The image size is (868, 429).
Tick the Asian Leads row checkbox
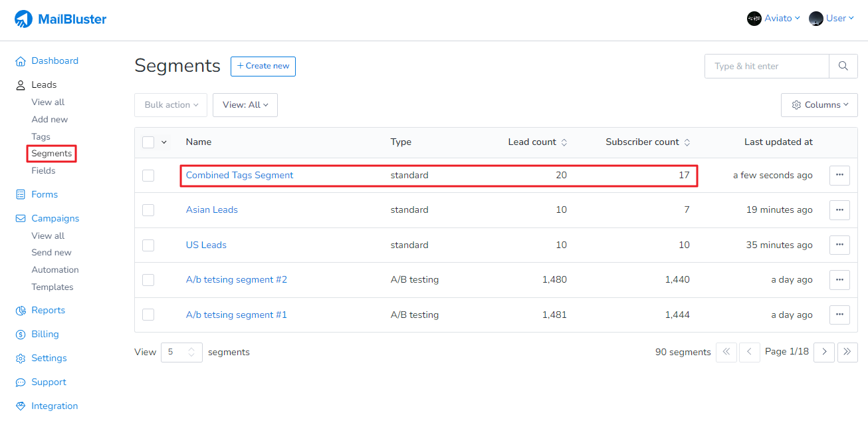(148, 210)
